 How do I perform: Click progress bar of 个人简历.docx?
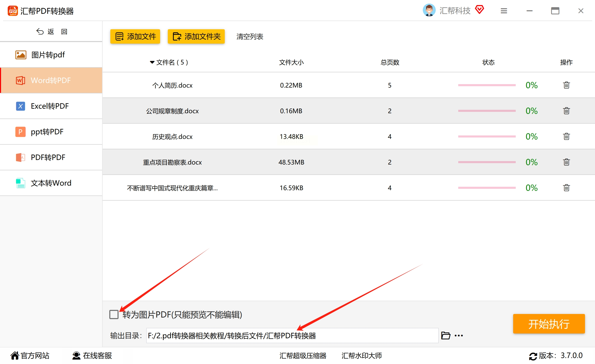tap(487, 85)
